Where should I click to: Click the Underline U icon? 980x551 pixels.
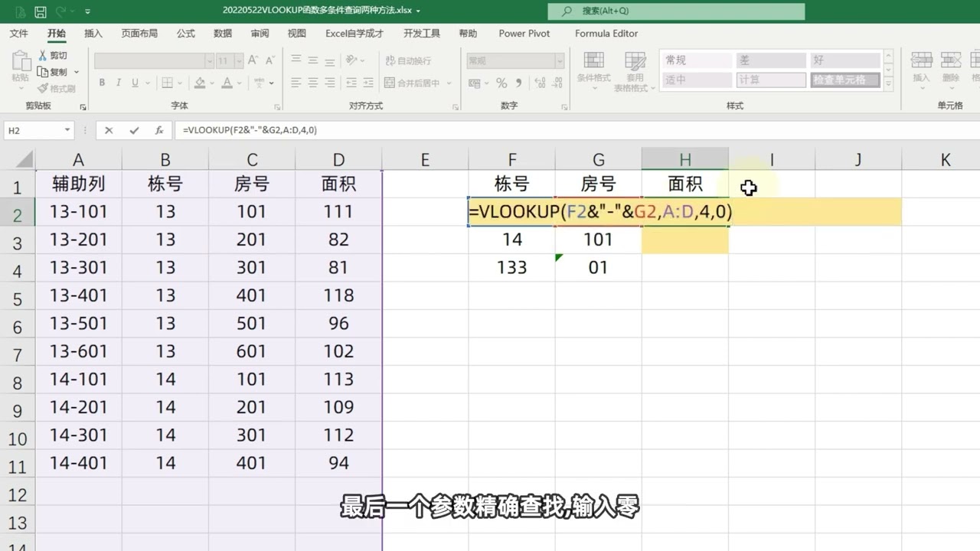point(136,83)
